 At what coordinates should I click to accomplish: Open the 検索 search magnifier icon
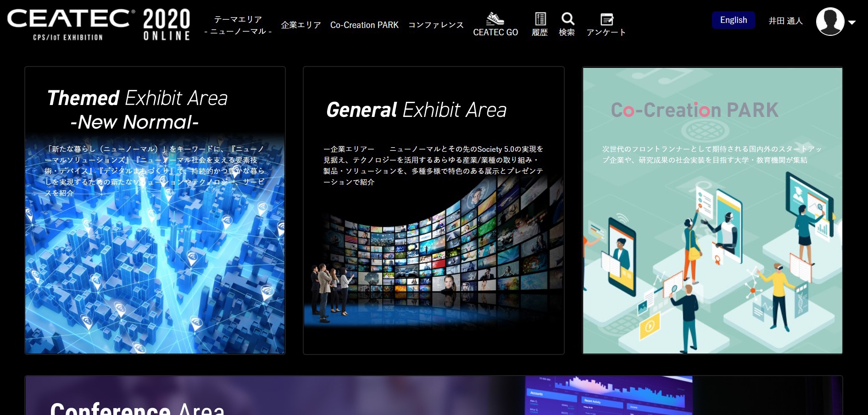[x=568, y=19]
